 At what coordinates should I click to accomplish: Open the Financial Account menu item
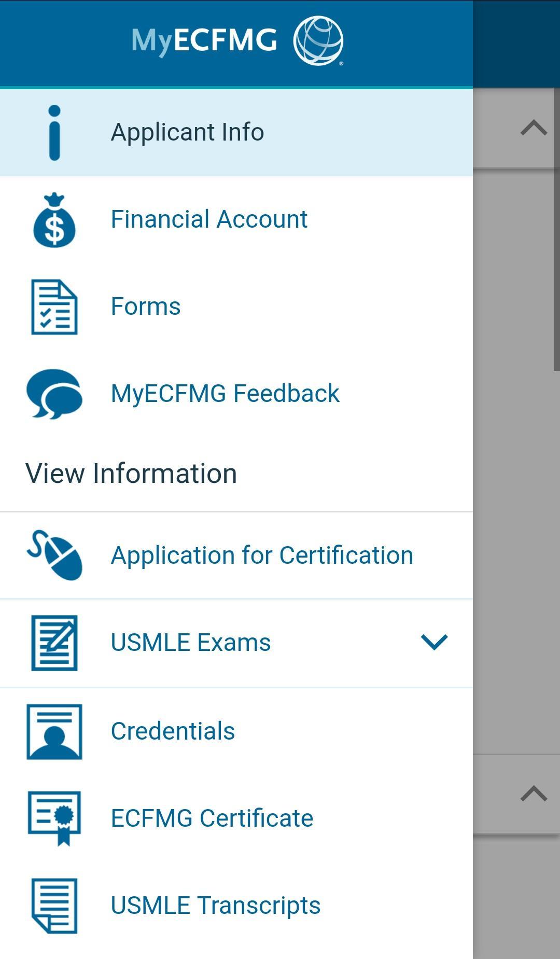(209, 219)
